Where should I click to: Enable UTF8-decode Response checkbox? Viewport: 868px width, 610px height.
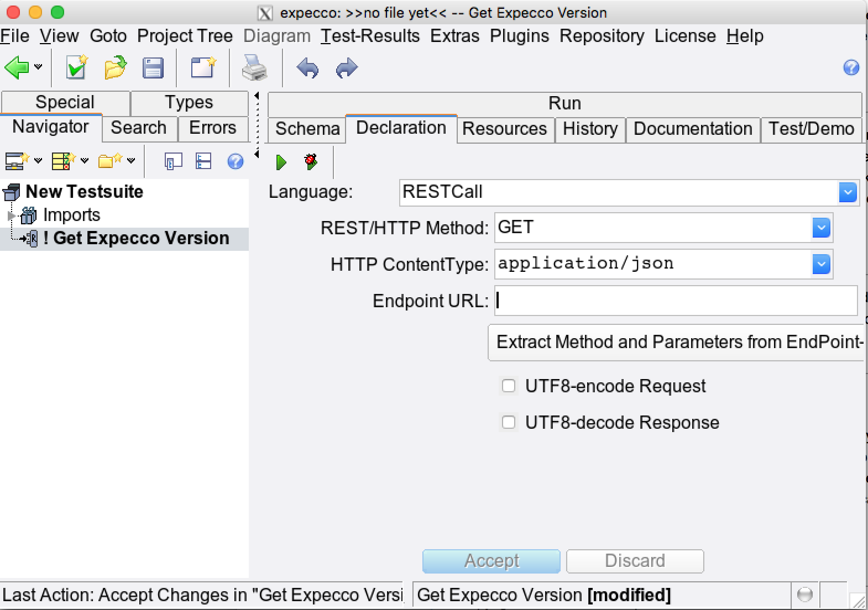point(508,423)
